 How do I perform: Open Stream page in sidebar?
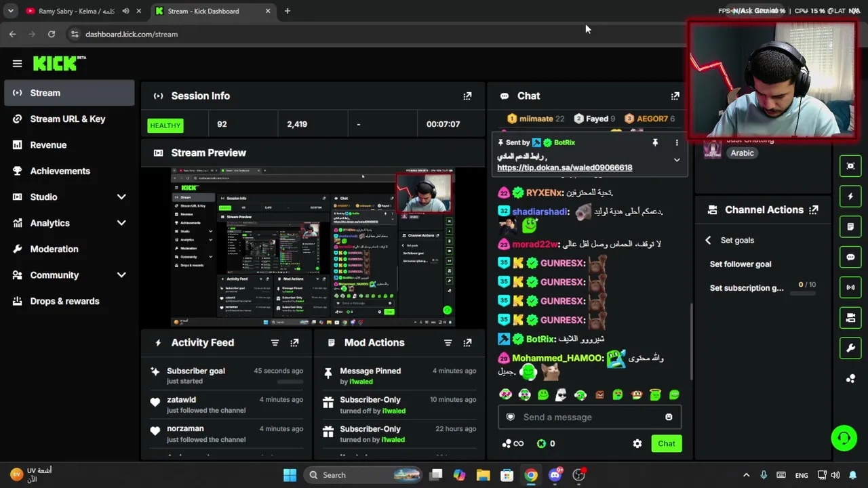click(x=69, y=93)
